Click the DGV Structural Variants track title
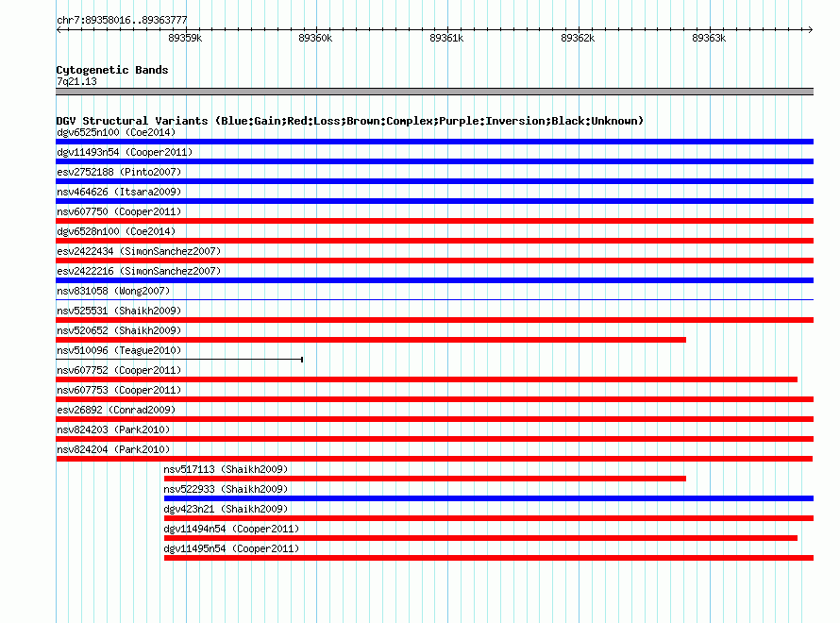 [349, 121]
